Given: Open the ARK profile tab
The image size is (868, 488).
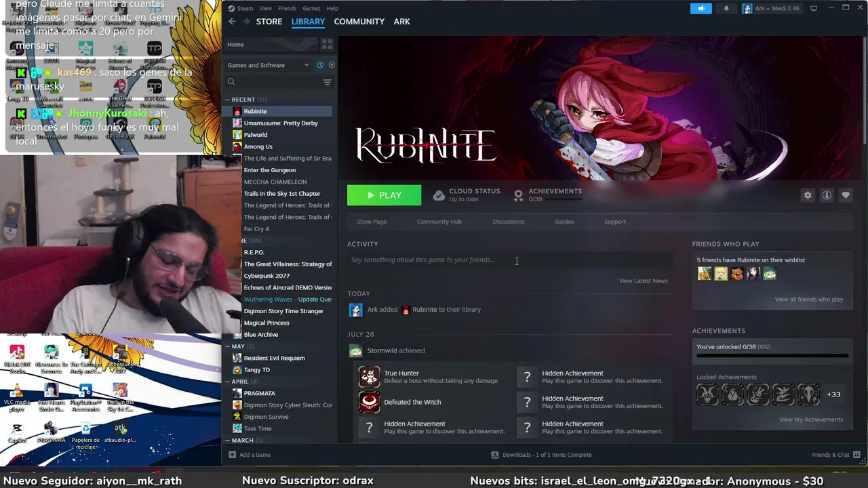Looking at the screenshot, I should click(x=402, y=22).
